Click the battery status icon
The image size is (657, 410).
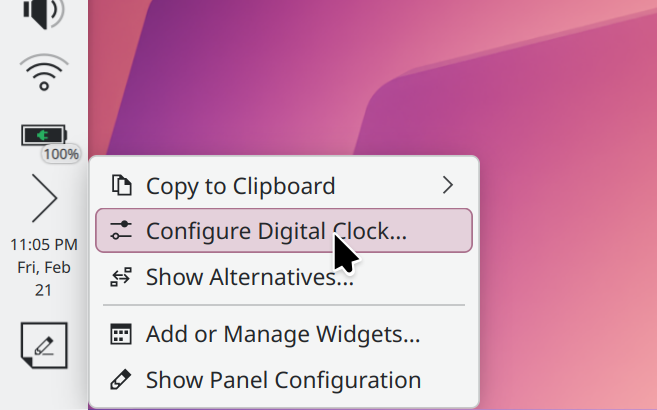pyautogui.click(x=43, y=134)
